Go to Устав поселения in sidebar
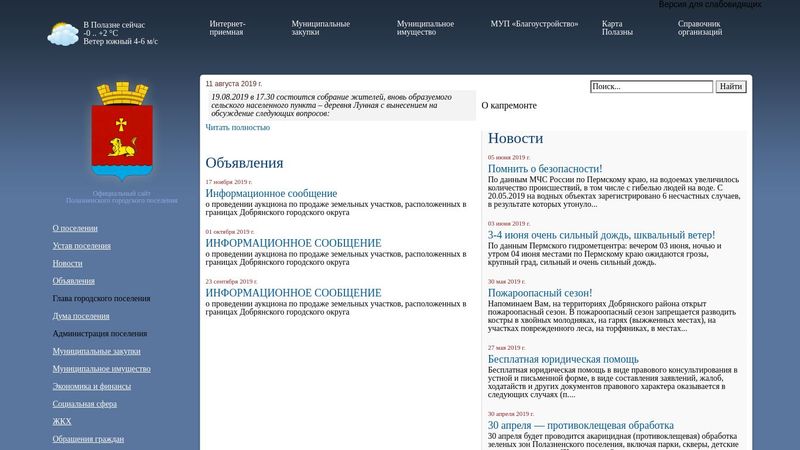Image resolution: width=800 pixels, height=450 pixels. [82, 245]
